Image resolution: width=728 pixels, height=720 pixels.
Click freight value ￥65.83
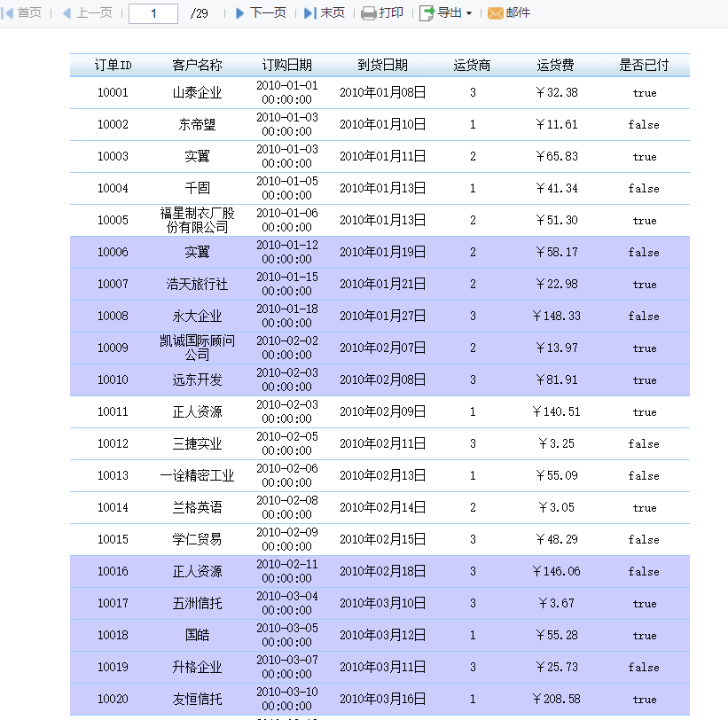(x=556, y=156)
